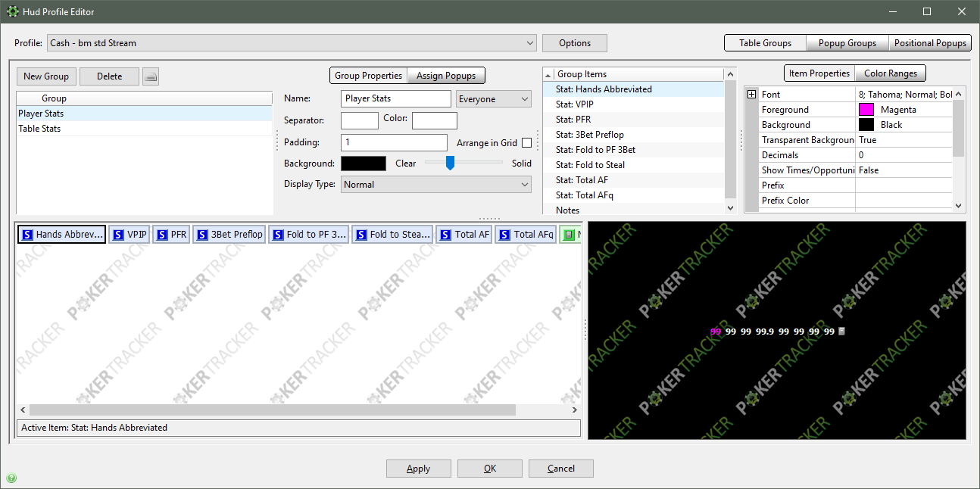
Task: Open the Assign Popups tab
Action: 446,76
